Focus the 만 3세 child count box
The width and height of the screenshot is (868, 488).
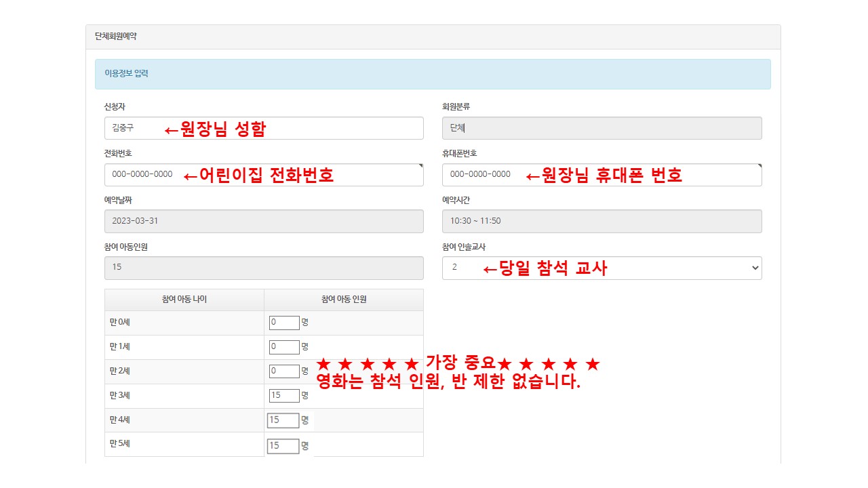click(283, 396)
